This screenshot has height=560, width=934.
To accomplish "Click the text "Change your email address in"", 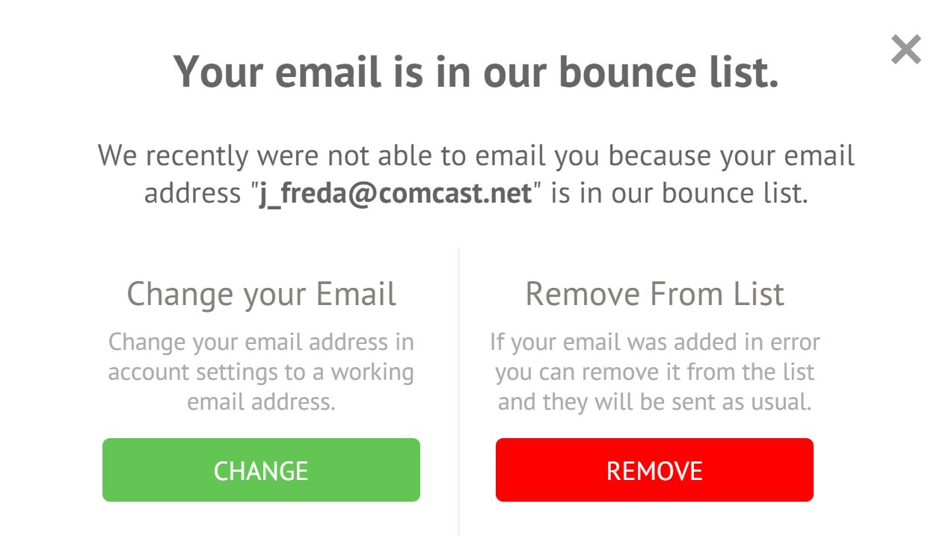I will click(x=261, y=342).
